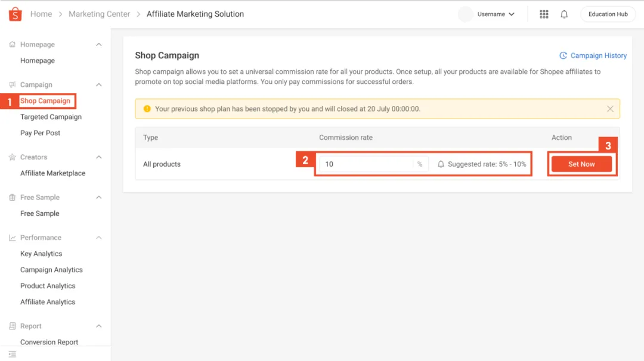Go to Targeted Campaign

pos(51,117)
